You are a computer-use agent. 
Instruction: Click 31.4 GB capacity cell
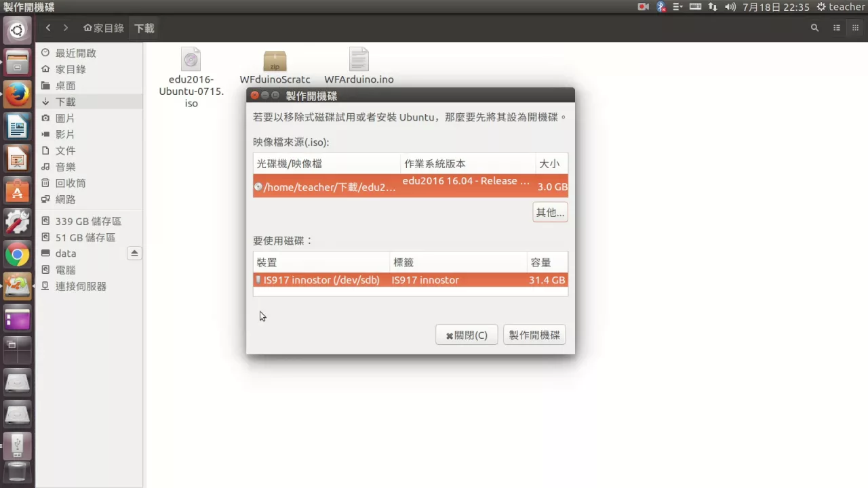pos(547,280)
